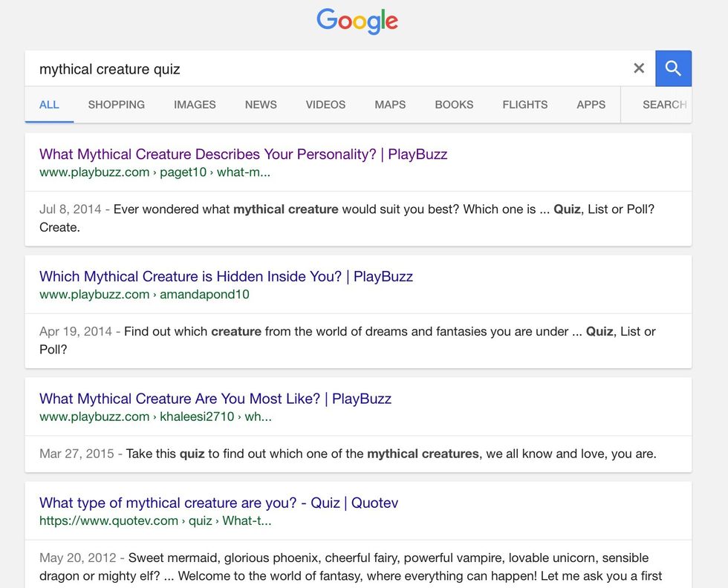Open 'What Mythical Creature Describes Your Personality?' result
Viewport: 728px width, 588px height.
244,154
